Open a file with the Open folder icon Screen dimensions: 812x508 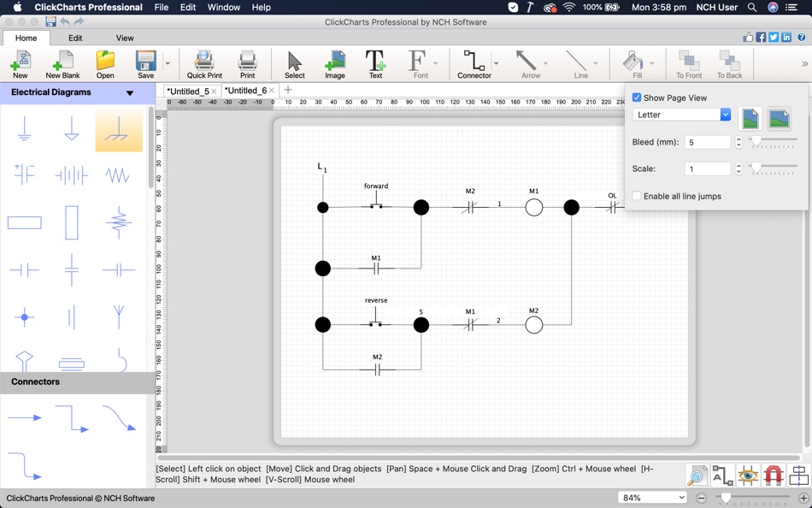click(x=105, y=64)
